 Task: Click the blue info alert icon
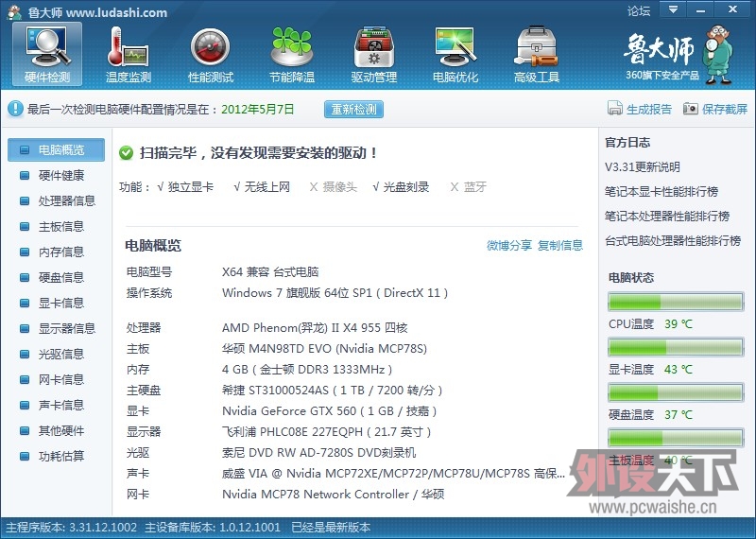15,109
